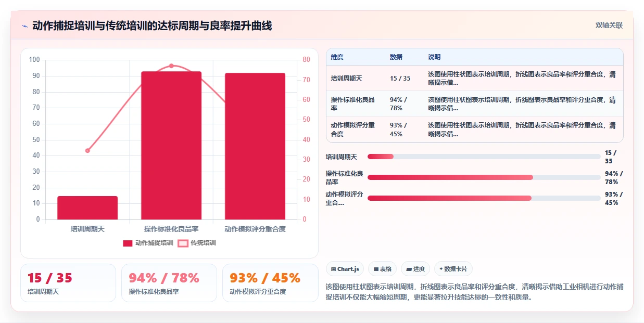Click the 培训周期天 x-axis label
644x323 pixels.
tap(87, 228)
